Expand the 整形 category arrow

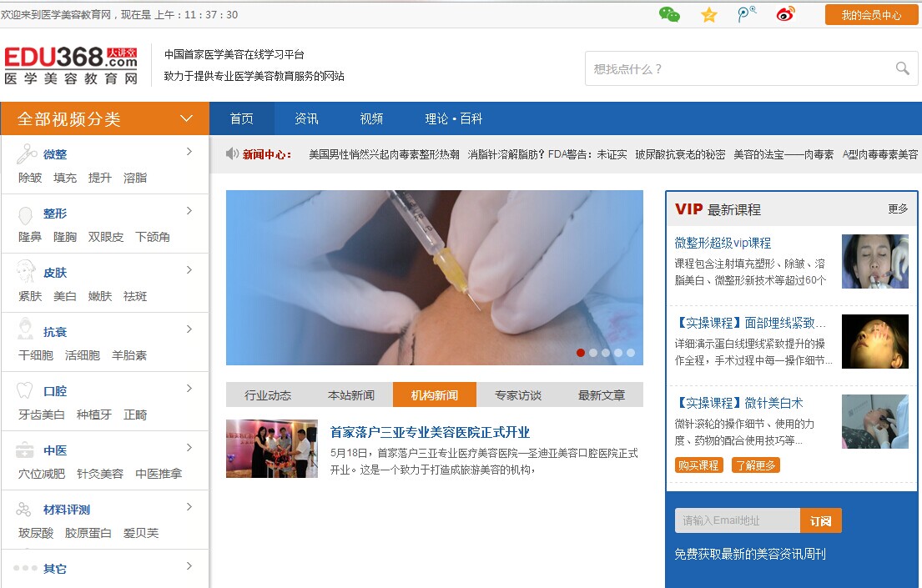(189, 211)
